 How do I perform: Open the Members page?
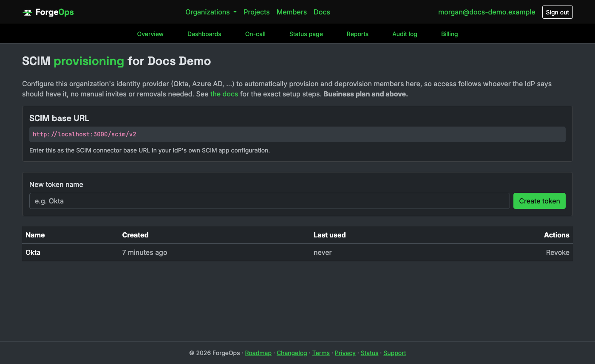pos(292,12)
